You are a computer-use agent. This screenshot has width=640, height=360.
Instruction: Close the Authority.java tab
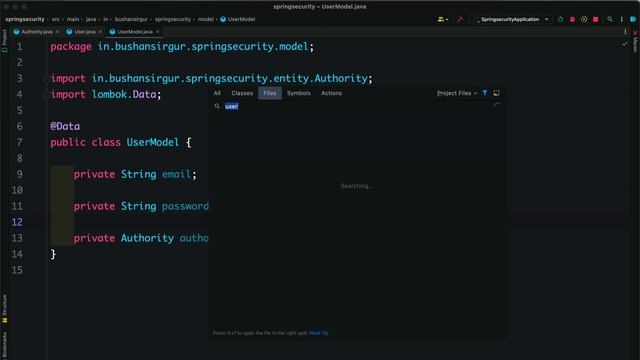click(57, 31)
